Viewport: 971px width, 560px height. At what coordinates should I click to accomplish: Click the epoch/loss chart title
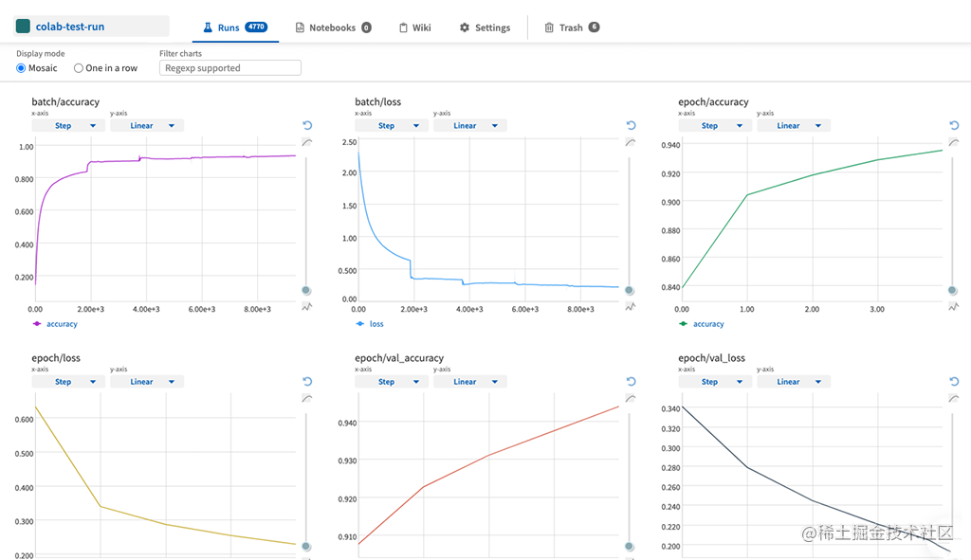tap(56, 357)
